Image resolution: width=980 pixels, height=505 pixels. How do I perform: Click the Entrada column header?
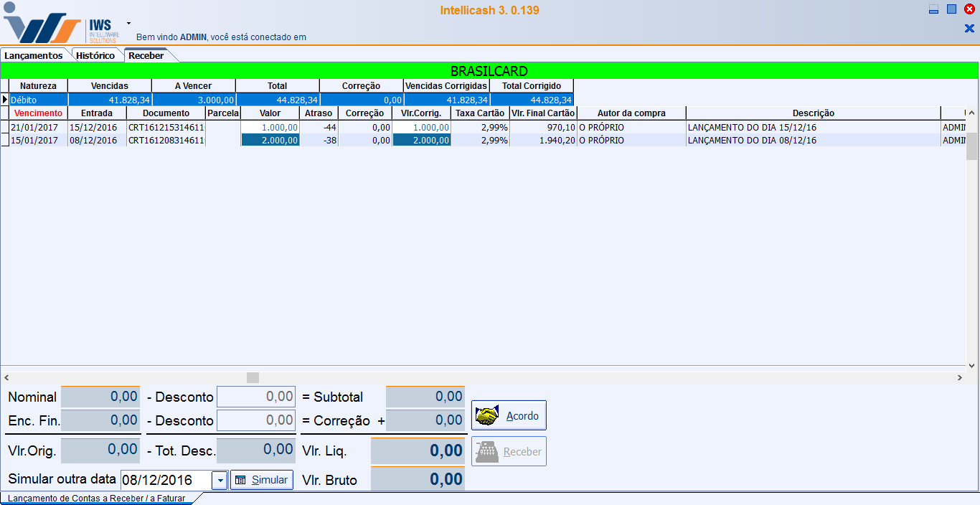point(97,113)
